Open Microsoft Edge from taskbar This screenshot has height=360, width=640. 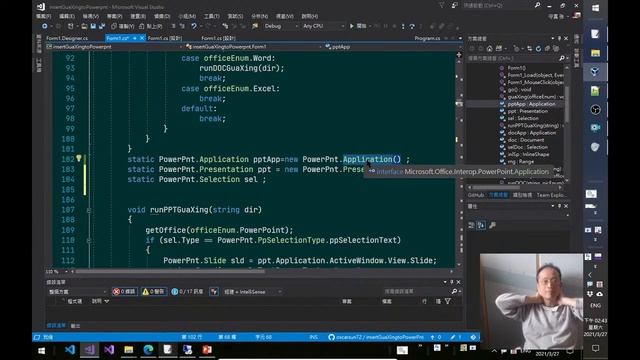(x=148, y=350)
